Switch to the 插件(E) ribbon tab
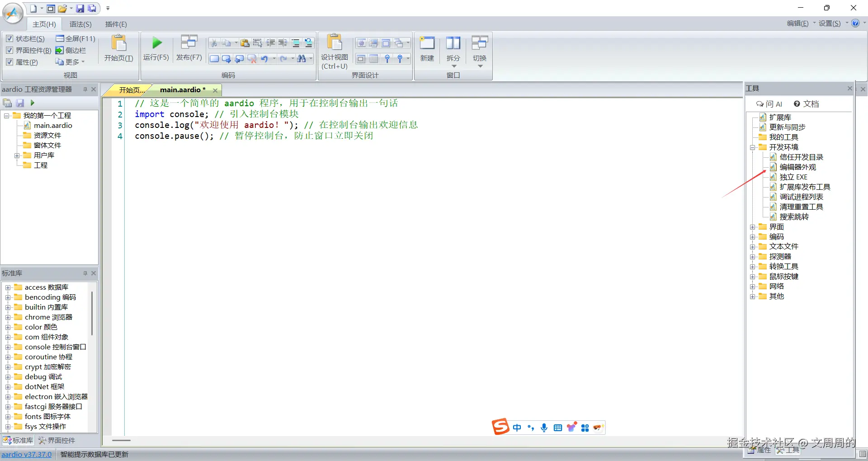The width and height of the screenshot is (868, 461). [116, 24]
